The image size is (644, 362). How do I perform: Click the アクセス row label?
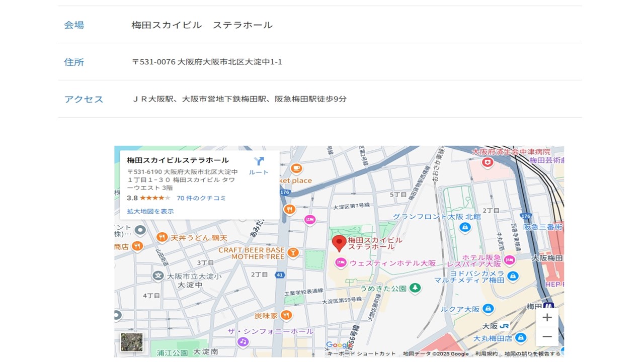(84, 100)
